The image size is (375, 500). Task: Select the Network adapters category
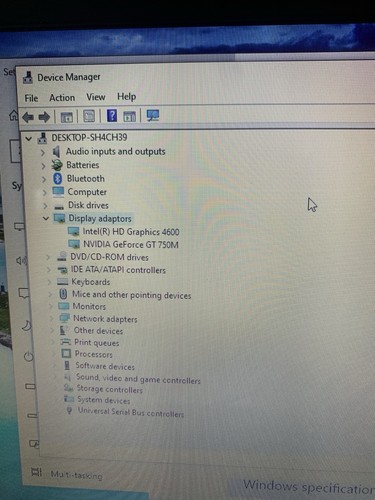point(105,319)
